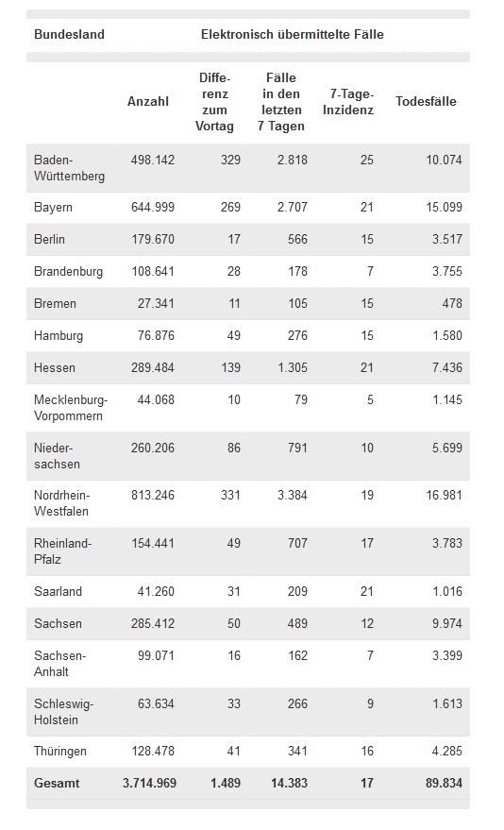Select the Todesfälle column header
The height and width of the screenshot is (830, 504).
[x=426, y=102]
